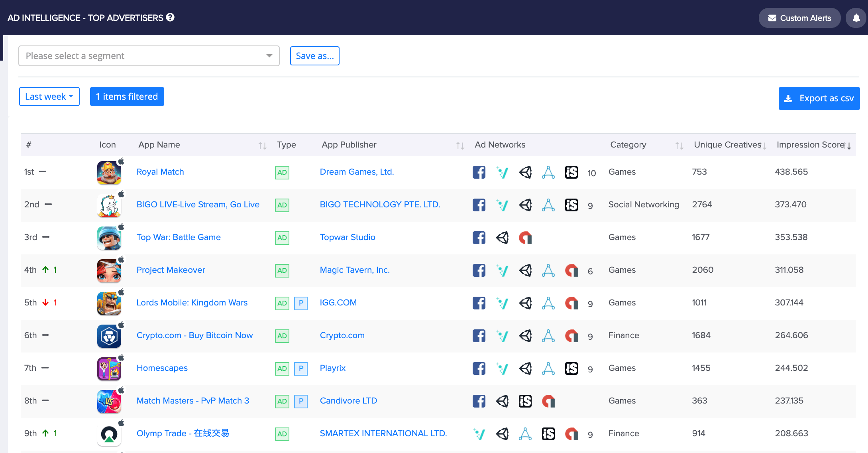Click the BIGO LIVE app icon
868x453 pixels.
click(x=109, y=205)
